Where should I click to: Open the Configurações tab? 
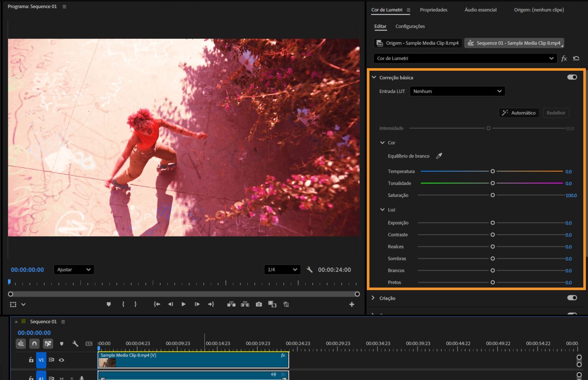tap(410, 26)
